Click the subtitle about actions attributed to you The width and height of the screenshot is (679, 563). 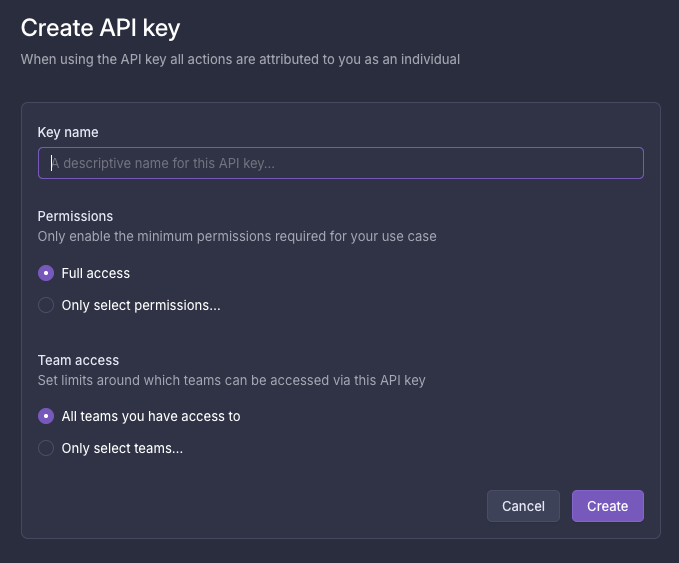(x=240, y=59)
